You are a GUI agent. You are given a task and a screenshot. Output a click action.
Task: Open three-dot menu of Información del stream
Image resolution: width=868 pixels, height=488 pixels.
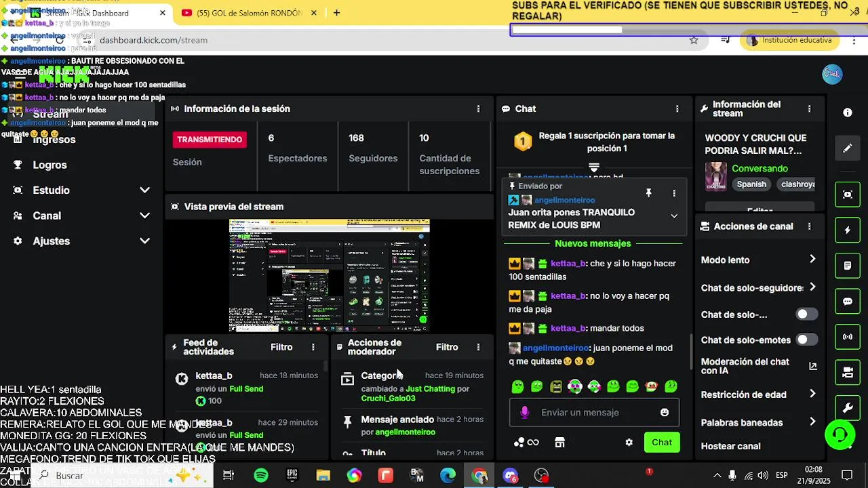[809, 108]
